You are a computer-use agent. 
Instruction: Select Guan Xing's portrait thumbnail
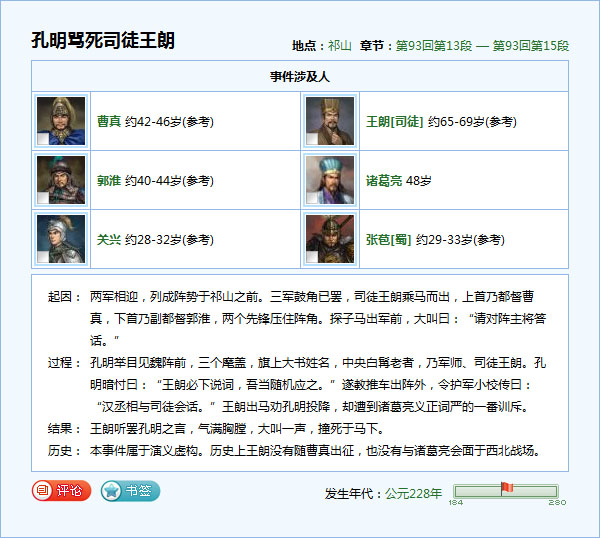pyautogui.click(x=60, y=239)
